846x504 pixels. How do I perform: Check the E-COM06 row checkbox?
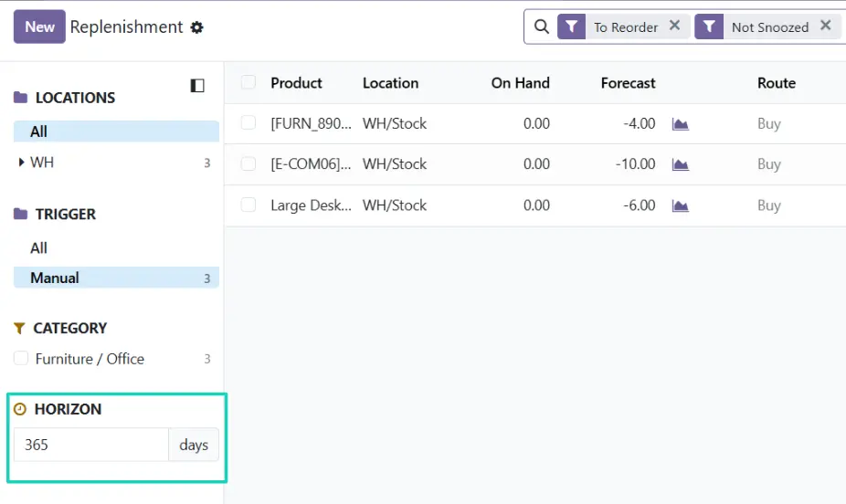[249, 163]
